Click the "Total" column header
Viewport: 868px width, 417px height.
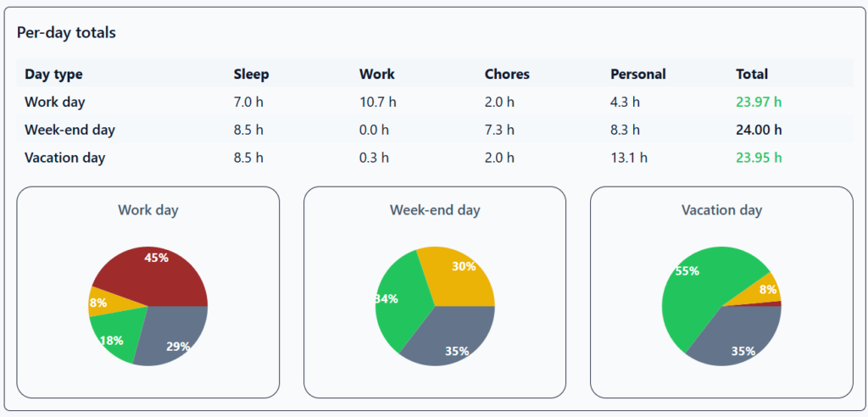point(752,74)
